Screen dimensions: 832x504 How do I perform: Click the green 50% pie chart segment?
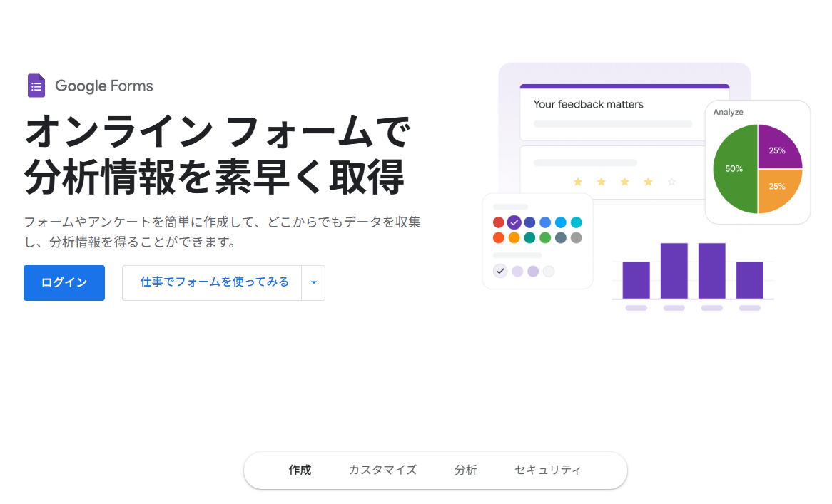tap(734, 169)
